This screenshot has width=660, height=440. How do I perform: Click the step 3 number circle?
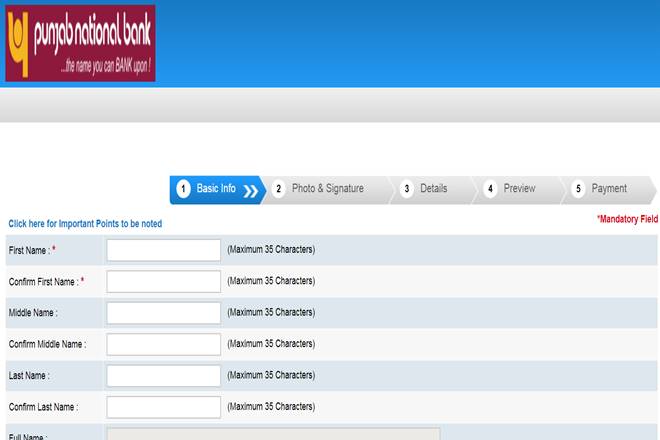[x=407, y=189]
